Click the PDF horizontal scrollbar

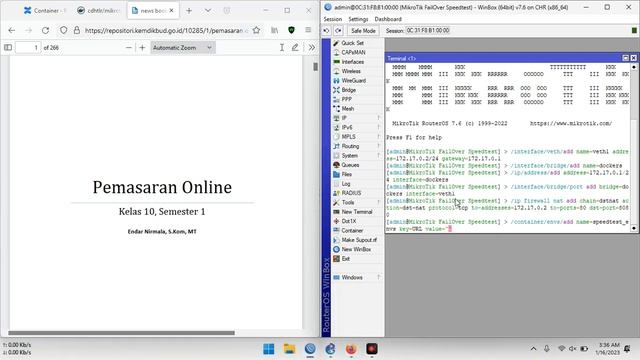[121, 333]
